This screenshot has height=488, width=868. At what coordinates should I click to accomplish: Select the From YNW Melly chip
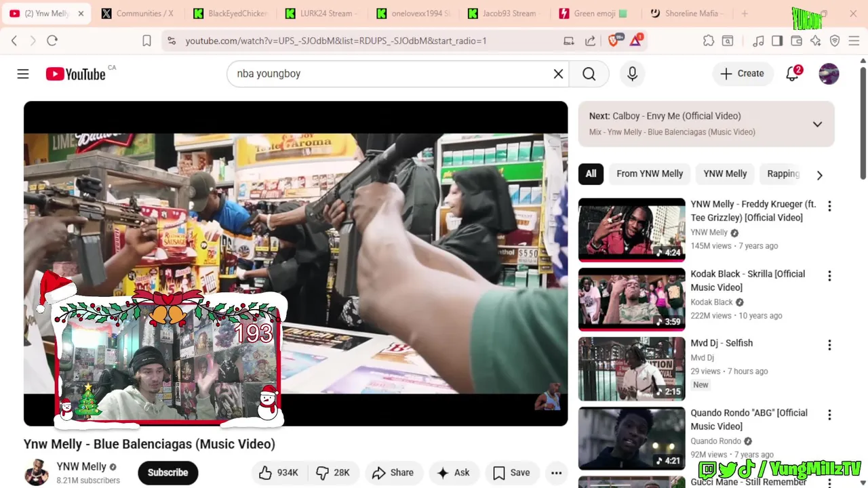coord(650,174)
